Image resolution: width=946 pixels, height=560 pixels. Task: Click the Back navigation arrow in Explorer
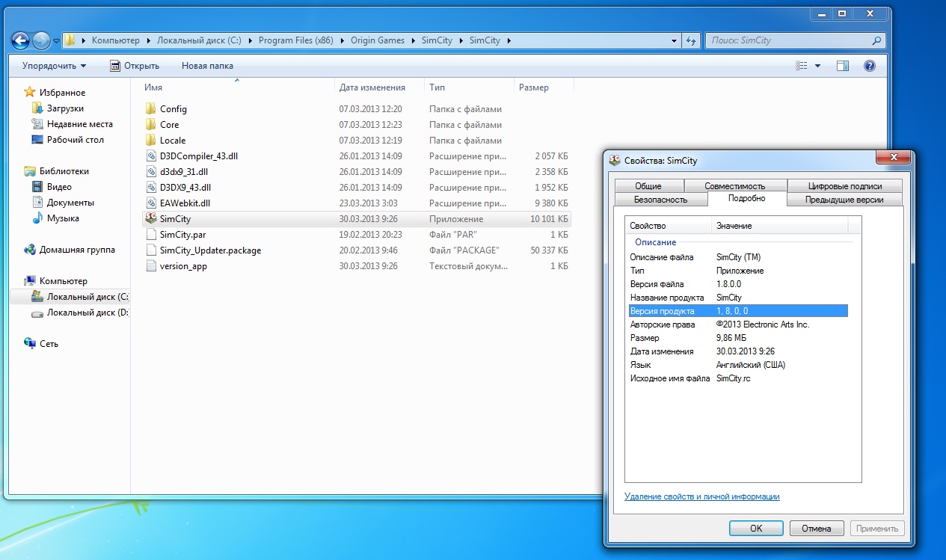point(21,40)
